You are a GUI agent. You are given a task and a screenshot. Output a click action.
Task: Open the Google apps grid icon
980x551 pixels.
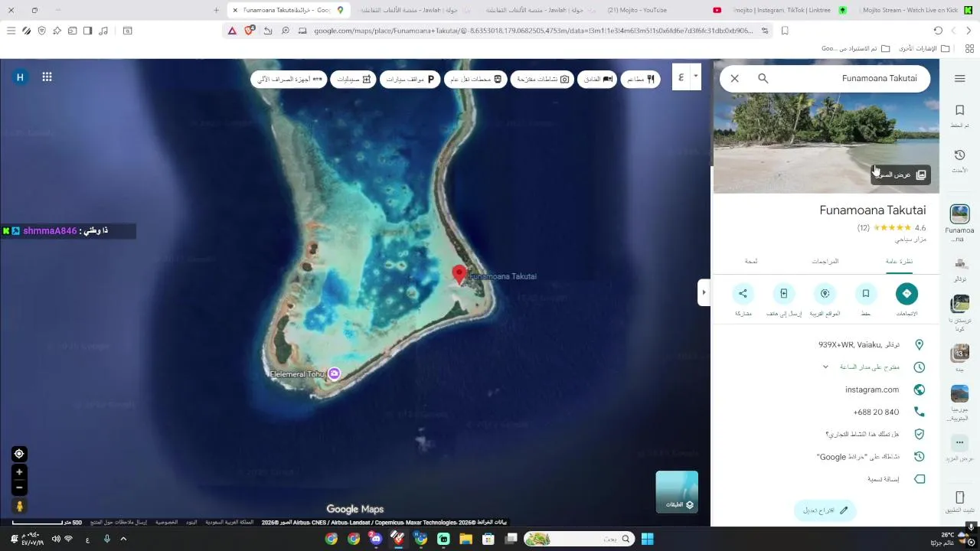pos(47,77)
